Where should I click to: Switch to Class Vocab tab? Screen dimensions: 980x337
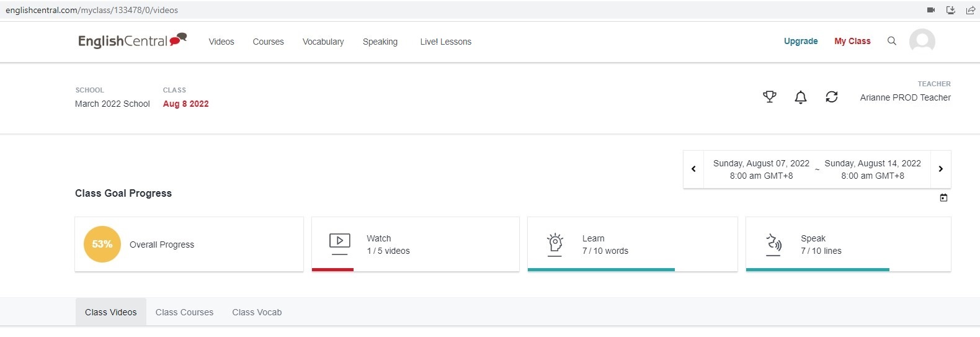click(x=257, y=312)
